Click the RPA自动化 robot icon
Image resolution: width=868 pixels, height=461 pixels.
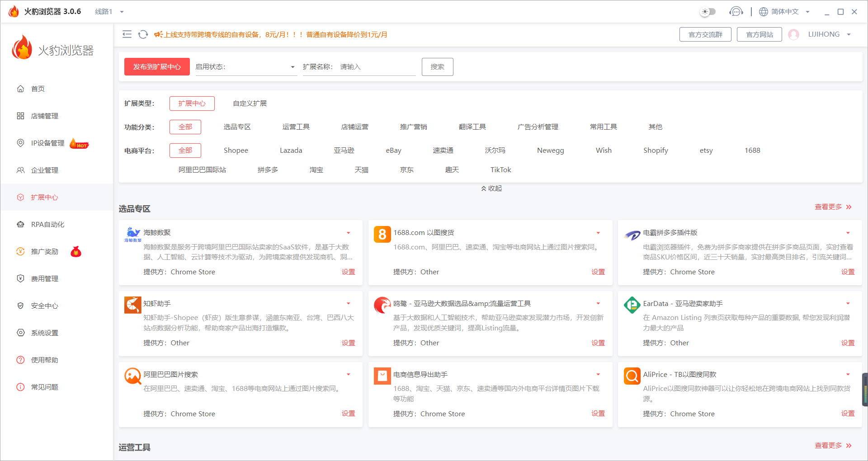20,224
